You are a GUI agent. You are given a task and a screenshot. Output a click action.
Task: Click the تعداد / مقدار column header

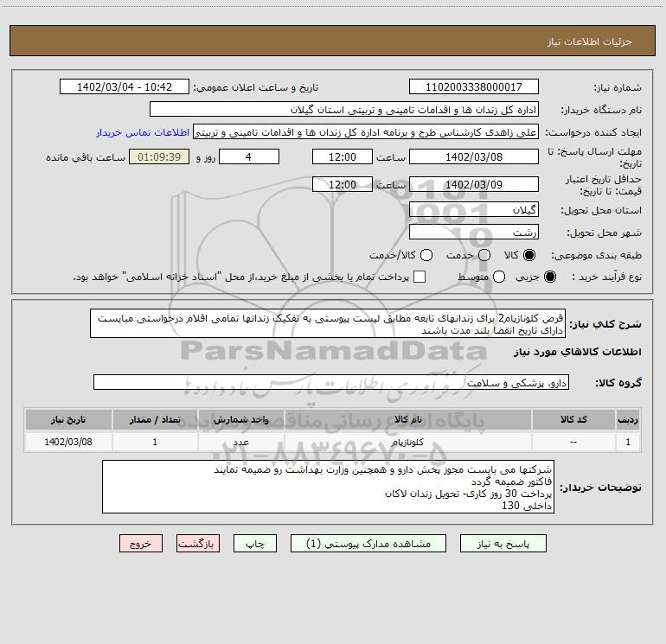click(155, 419)
